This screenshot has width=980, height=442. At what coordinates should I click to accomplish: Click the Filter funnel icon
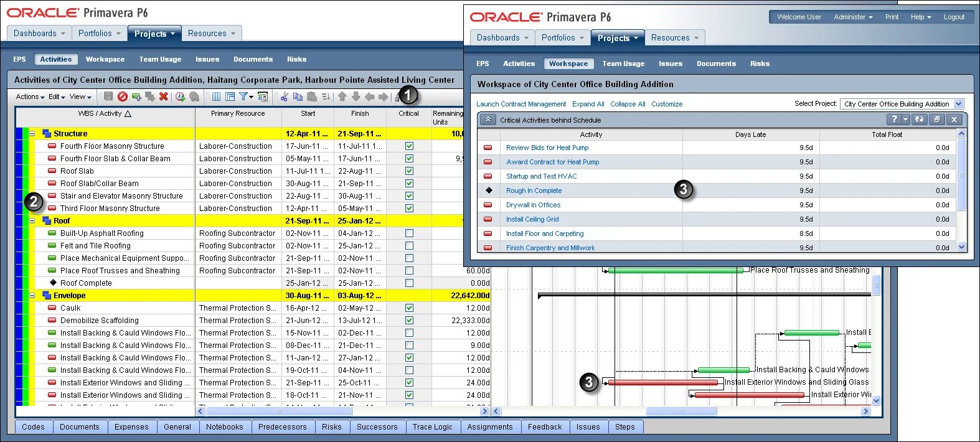coord(243,96)
